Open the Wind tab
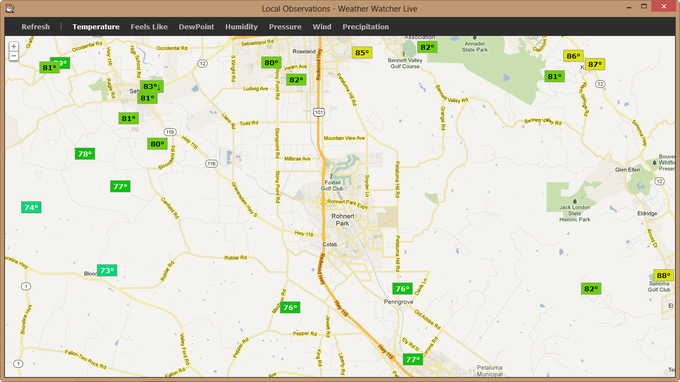680x382 pixels. [x=322, y=27]
